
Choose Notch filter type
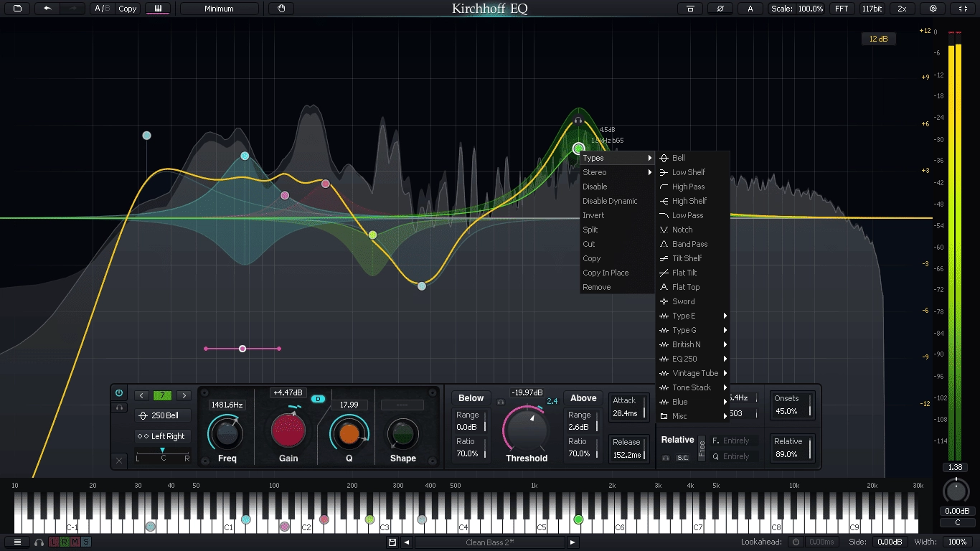point(692,230)
